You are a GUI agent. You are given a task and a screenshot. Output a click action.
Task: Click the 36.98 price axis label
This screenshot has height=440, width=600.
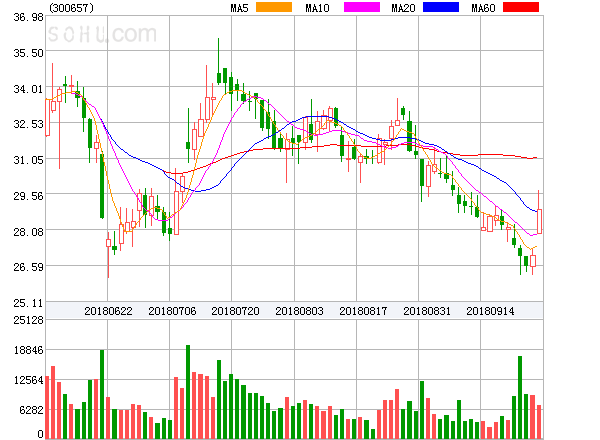click(28, 17)
